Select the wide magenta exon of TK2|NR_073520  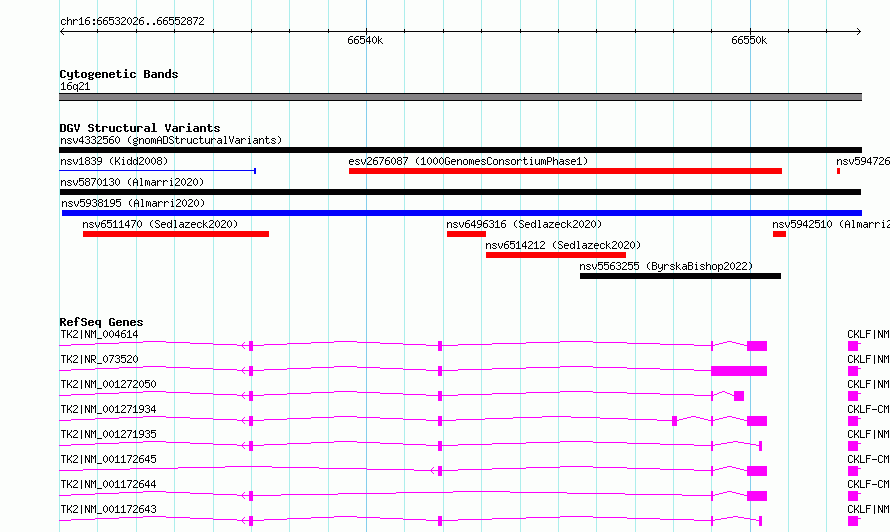739,371
